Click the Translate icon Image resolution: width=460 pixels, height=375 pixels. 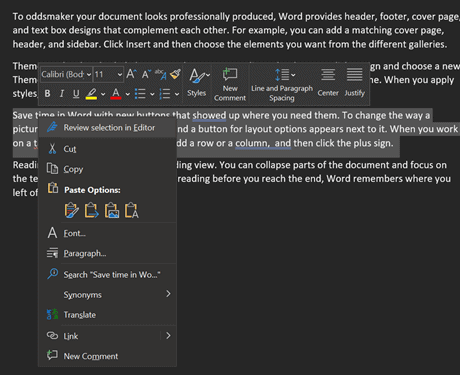click(52, 314)
